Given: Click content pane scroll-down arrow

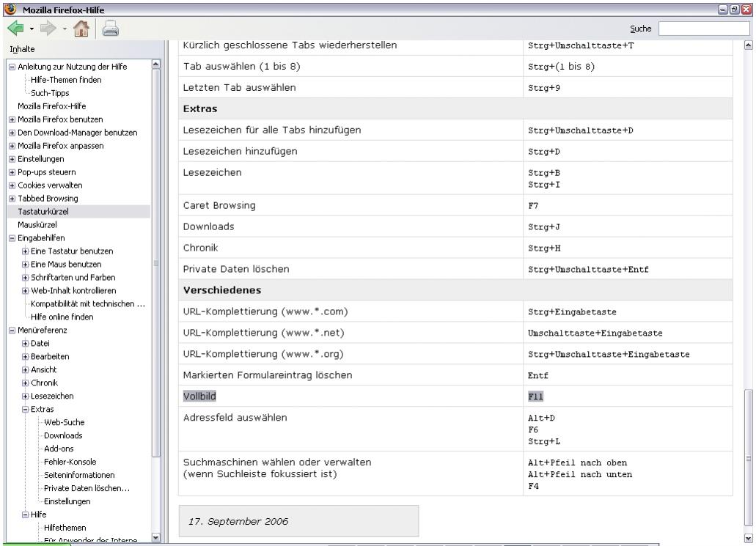Looking at the screenshot, I should point(748,538).
